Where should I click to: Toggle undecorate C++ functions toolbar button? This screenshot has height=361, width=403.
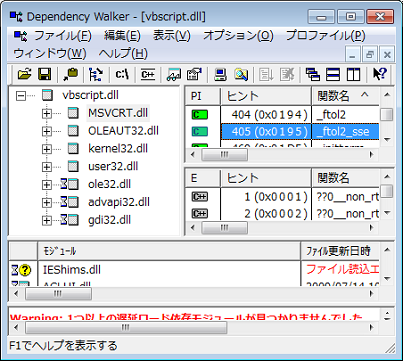148,74
